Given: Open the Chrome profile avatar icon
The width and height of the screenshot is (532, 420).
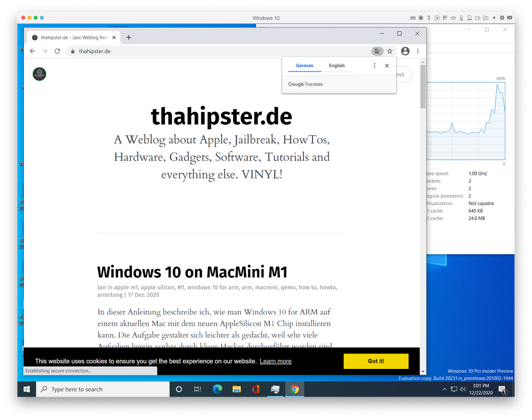Looking at the screenshot, I should click(405, 51).
